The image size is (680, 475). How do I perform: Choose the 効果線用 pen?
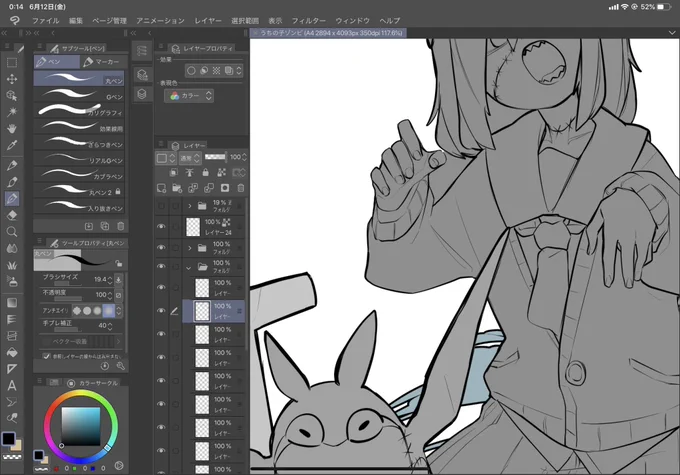(79, 126)
